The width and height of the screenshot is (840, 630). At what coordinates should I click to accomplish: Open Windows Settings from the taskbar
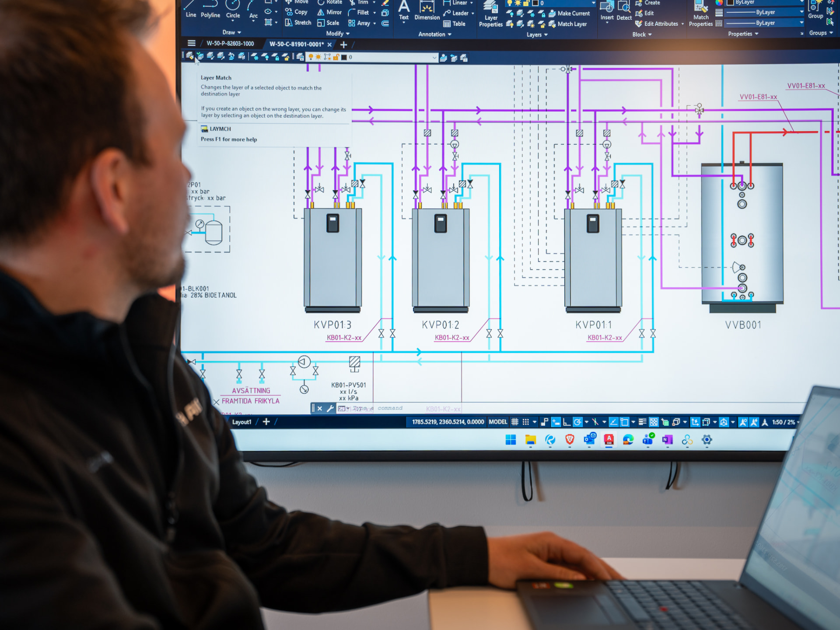click(707, 440)
